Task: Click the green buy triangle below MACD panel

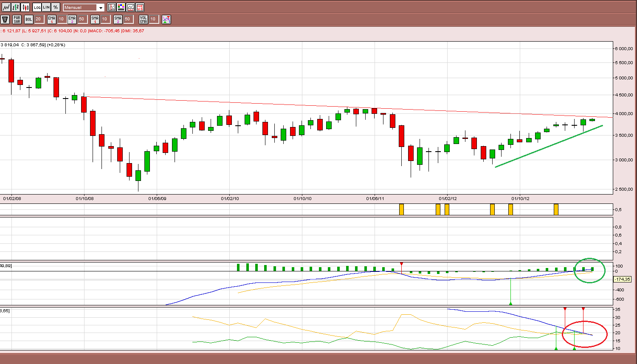Action: tap(510, 303)
